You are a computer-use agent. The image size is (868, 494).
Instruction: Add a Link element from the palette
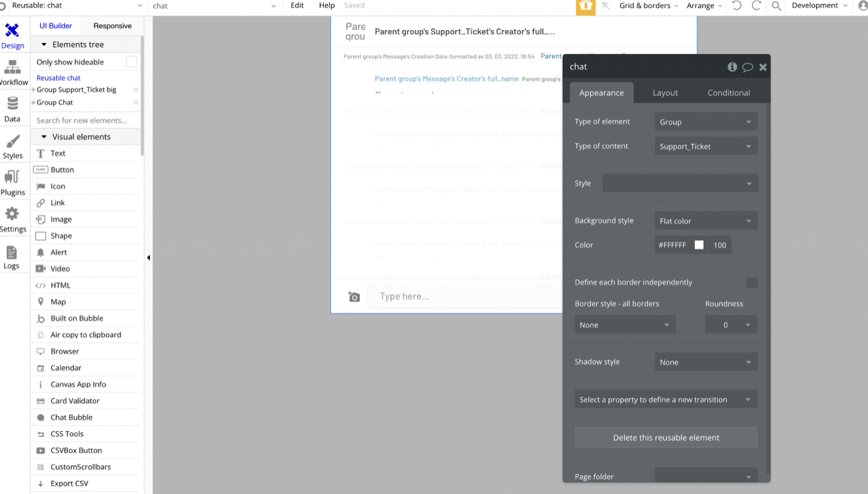(86, 203)
